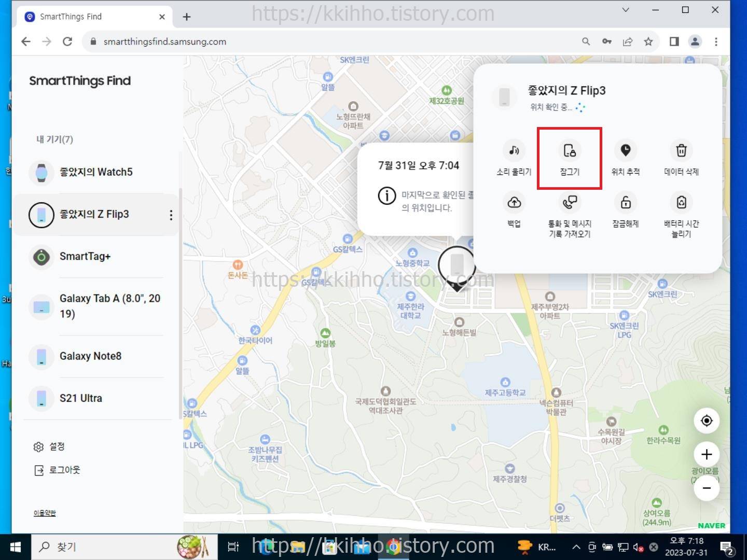Screen dimensions: 747x560
Task: Zoom in on the map
Action: pos(707,455)
